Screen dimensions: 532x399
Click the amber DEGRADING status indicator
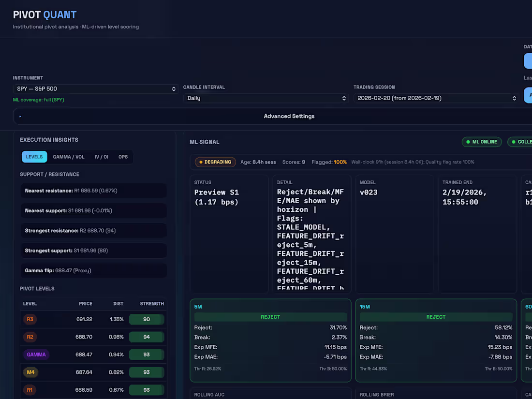tap(215, 162)
